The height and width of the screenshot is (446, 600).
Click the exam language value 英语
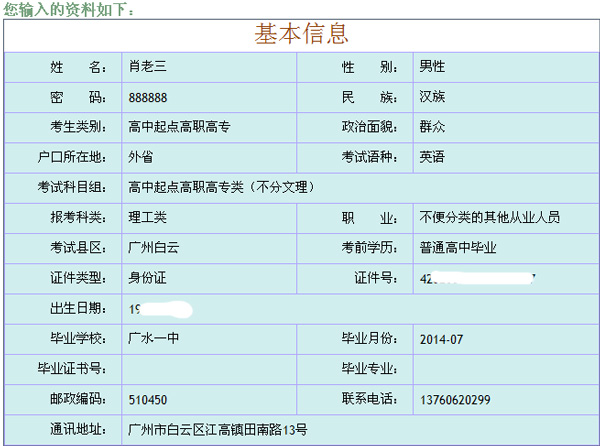432,157
